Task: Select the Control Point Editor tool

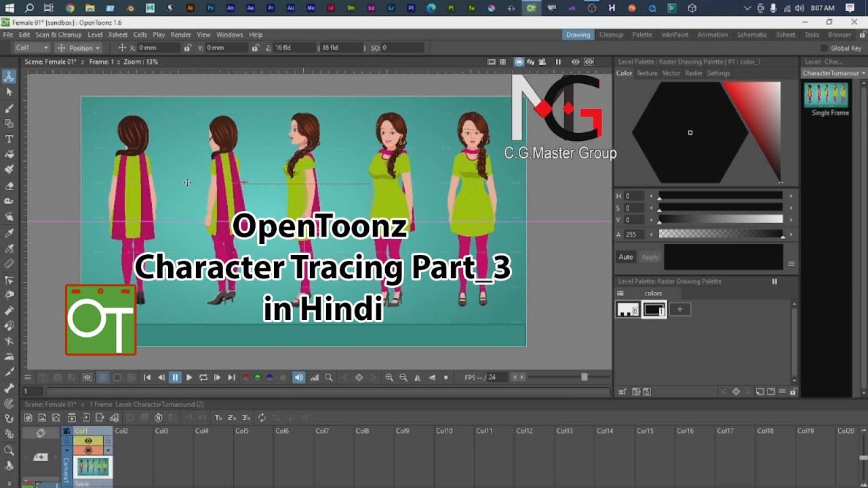Action: pos(9,279)
